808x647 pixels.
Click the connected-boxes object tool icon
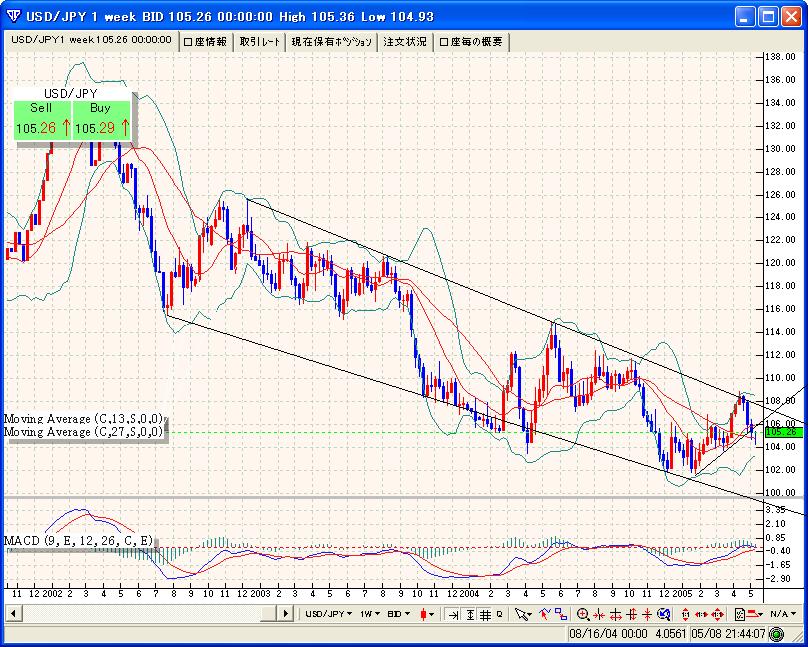pos(561,614)
